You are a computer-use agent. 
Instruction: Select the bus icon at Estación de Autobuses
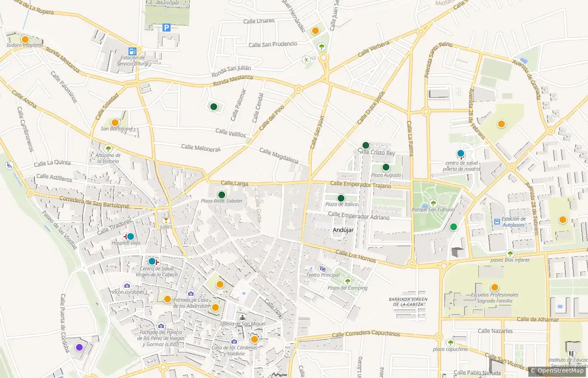[x=497, y=221]
